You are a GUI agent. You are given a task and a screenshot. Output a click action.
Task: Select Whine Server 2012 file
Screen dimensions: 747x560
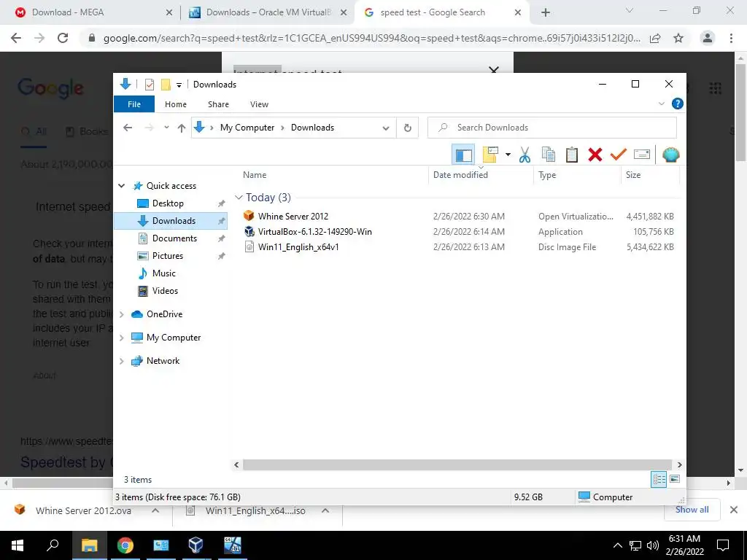point(293,216)
